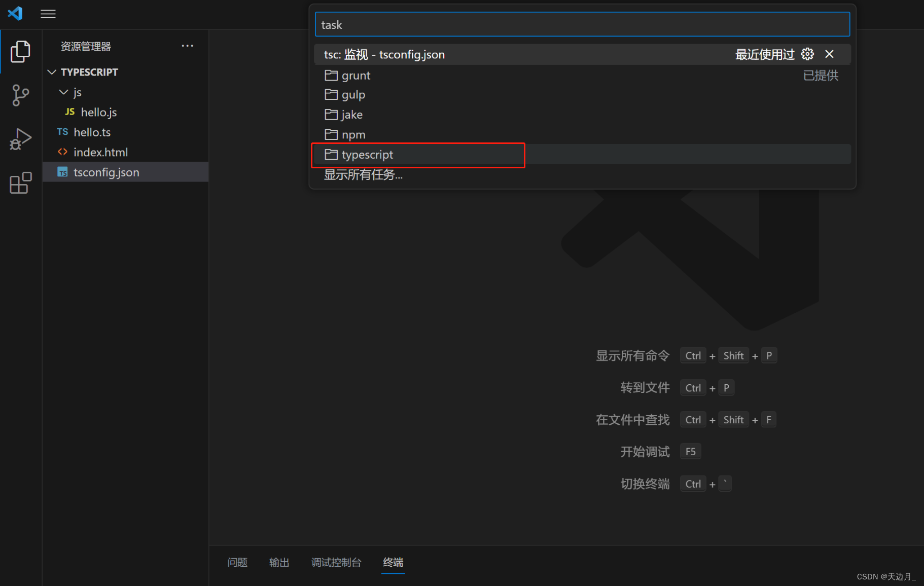
Task: Collapse the TYPESCRIPT root folder
Action: [x=52, y=72]
